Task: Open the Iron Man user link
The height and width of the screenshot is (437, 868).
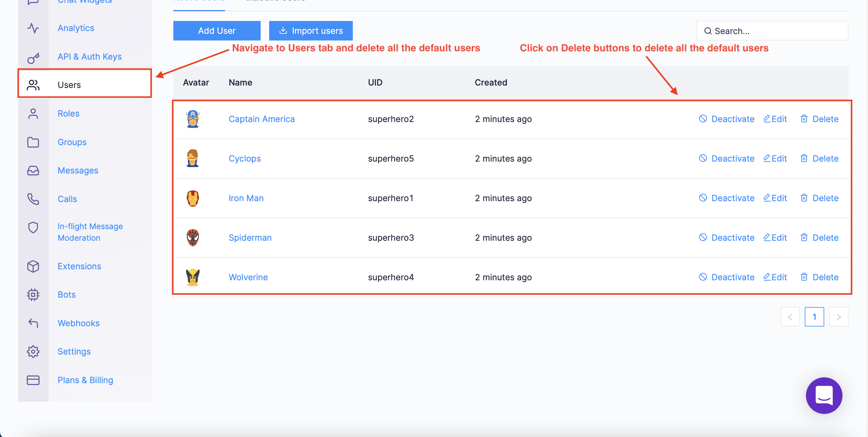Action: (x=246, y=198)
